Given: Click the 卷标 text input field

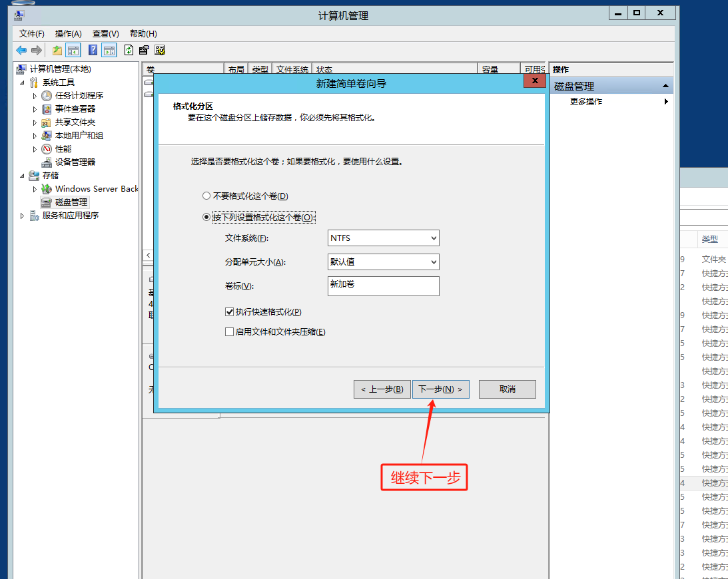Looking at the screenshot, I should tap(383, 286).
